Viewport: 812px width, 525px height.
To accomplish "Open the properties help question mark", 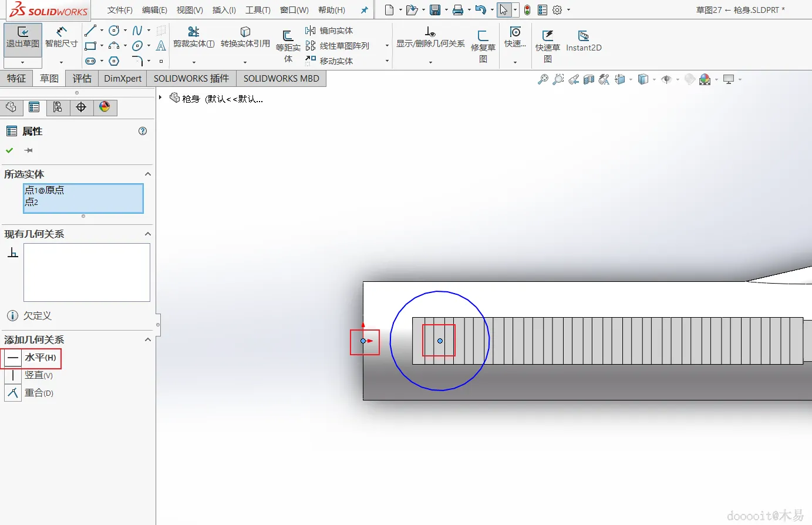I will coord(143,131).
